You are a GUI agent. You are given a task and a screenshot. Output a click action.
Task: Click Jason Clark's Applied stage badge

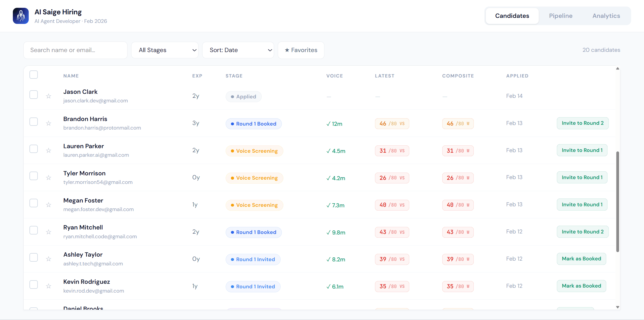click(x=244, y=97)
